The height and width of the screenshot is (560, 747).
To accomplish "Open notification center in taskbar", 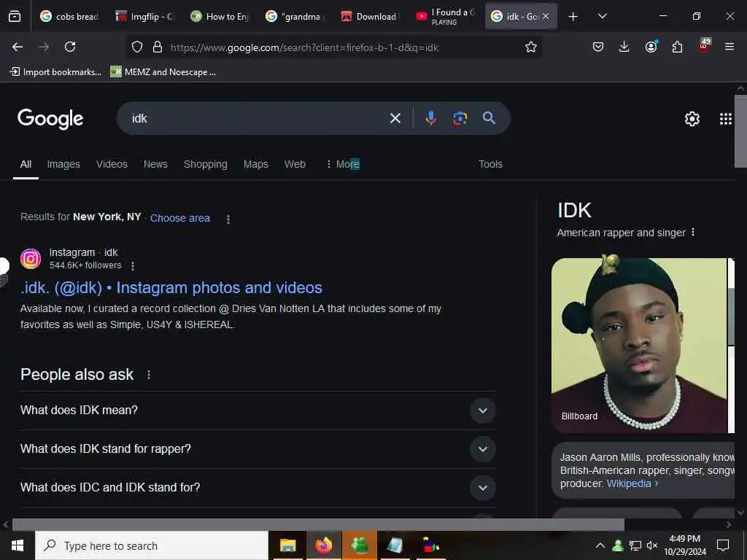I will 723,545.
